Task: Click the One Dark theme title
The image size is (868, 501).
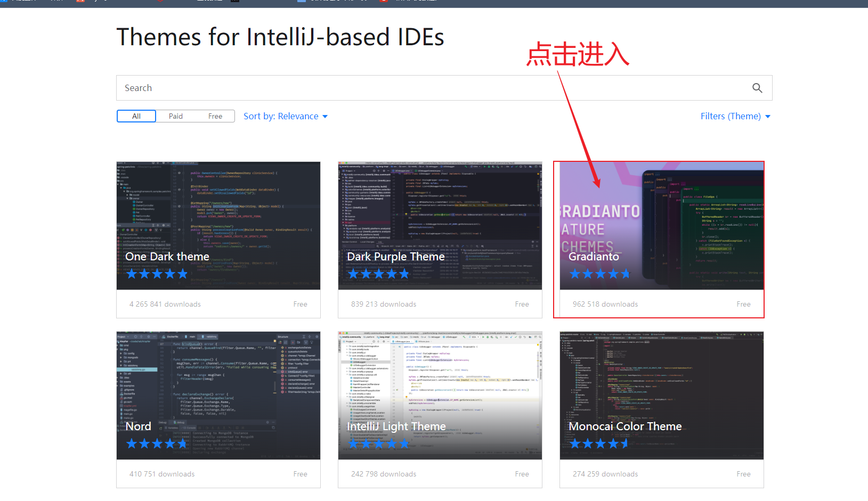Action: pos(167,257)
